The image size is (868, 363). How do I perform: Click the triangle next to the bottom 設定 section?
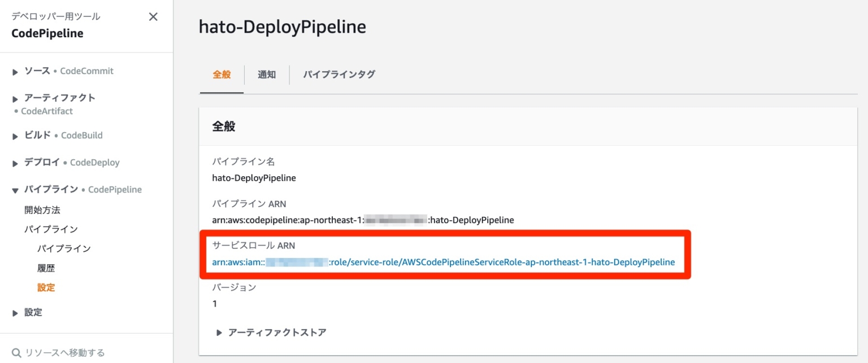14,312
